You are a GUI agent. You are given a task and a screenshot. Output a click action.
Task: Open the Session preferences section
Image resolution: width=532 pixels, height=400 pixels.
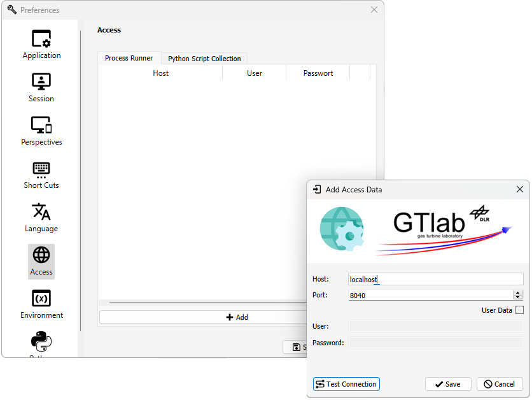point(41,88)
